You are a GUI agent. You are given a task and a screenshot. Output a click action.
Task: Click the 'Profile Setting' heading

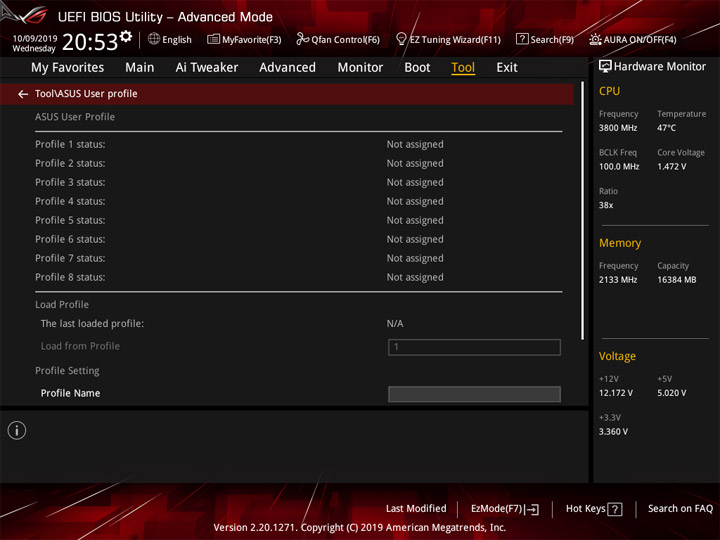click(67, 371)
